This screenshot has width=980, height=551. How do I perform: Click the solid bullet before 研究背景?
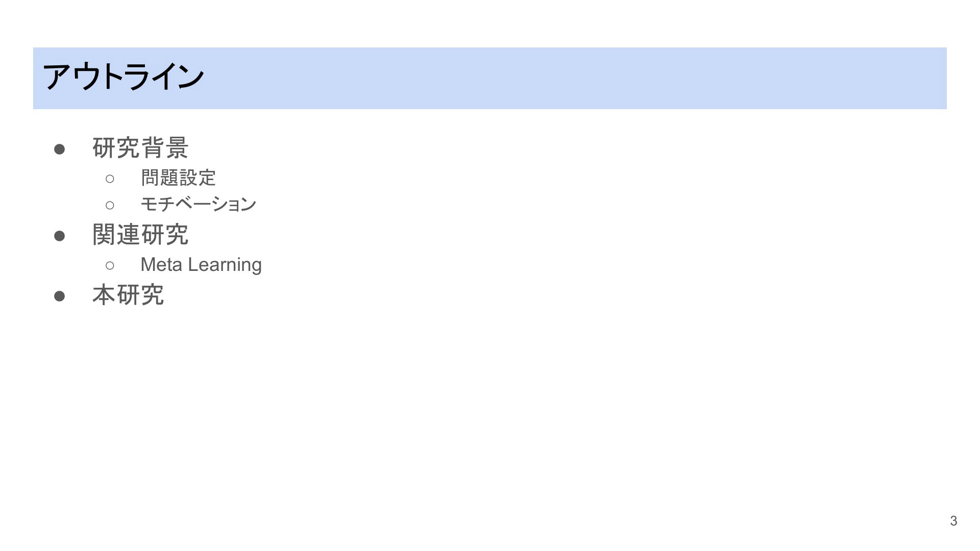click(59, 149)
